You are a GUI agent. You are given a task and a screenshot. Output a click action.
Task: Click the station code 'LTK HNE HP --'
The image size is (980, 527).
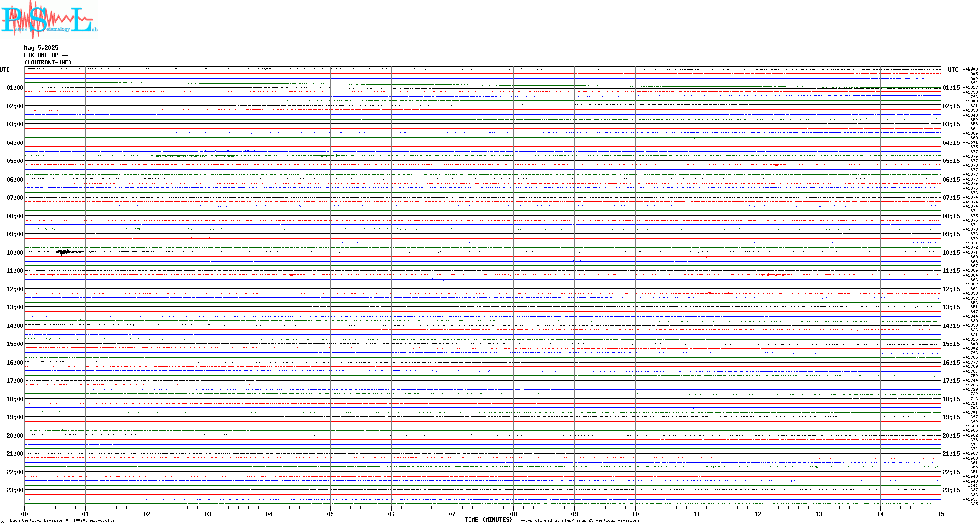pyautogui.click(x=46, y=55)
